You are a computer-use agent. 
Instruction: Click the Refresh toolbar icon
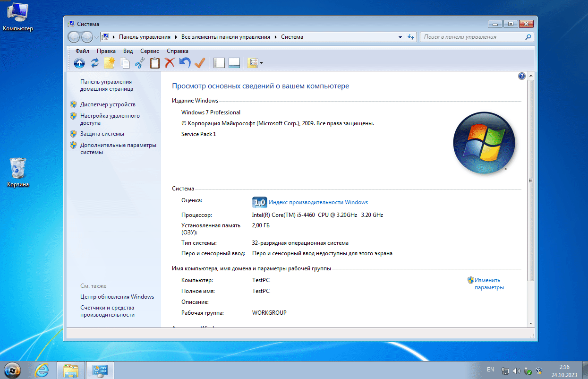(x=95, y=63)
